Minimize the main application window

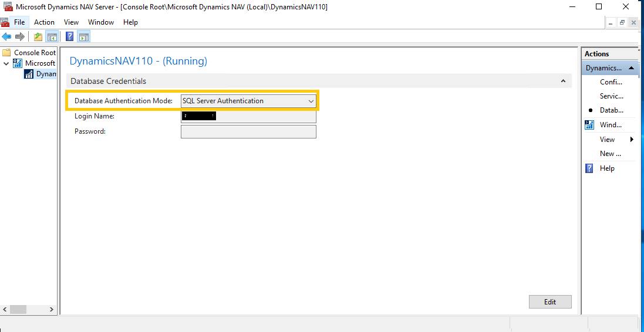(572, 6)
